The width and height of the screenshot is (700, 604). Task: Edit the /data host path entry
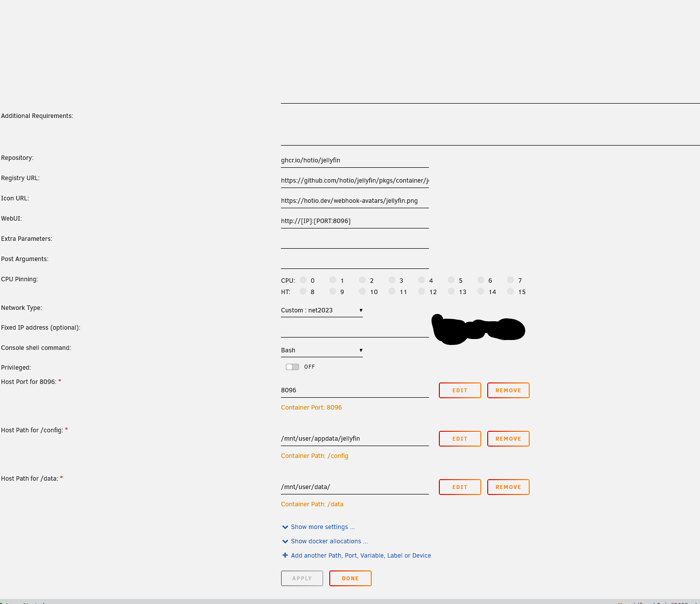(x=460, y=487)
